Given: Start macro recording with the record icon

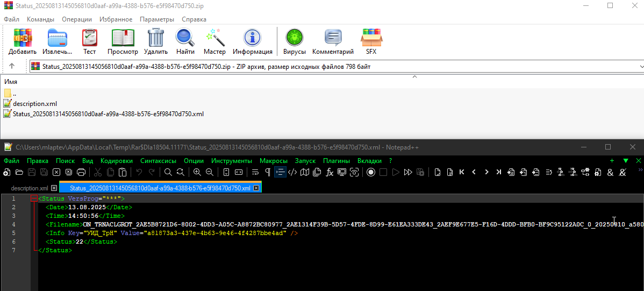Looking at the screenshot, I should pos(371,172).
